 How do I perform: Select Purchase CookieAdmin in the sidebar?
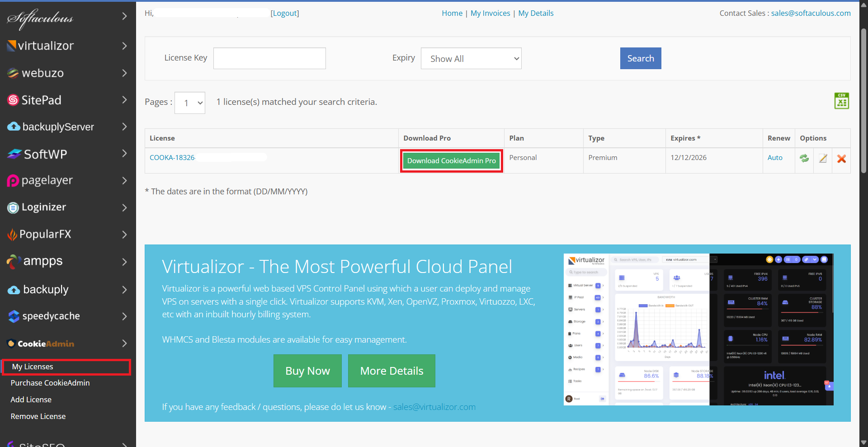50,383
